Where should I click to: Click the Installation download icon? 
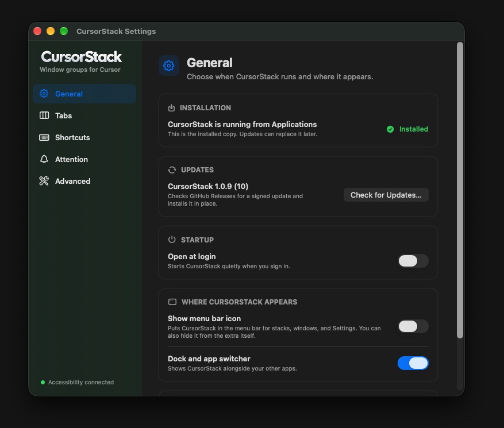pos(171,108)
